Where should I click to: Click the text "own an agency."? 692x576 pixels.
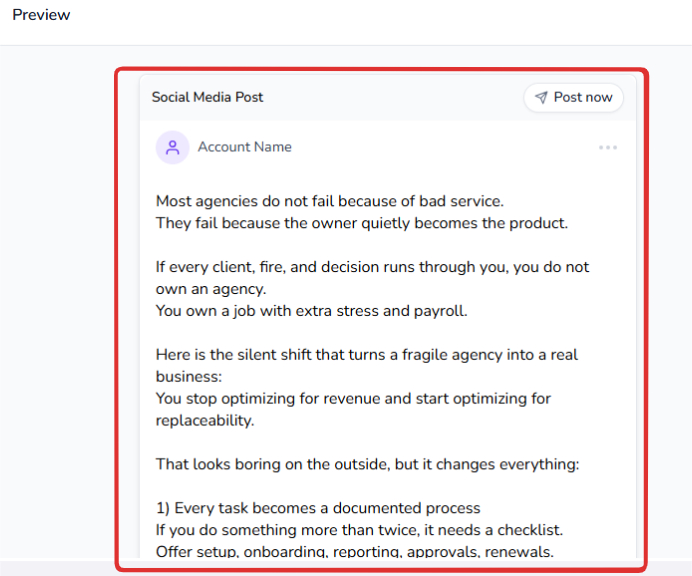pos(210,289)
